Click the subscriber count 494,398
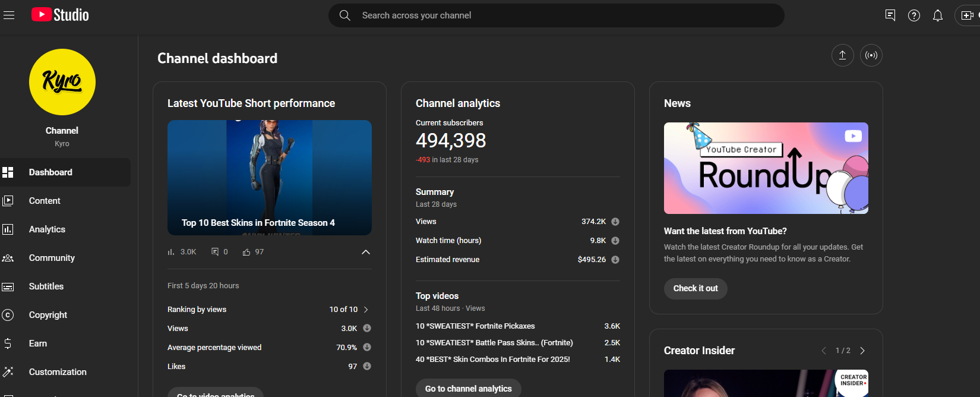 click(x=451, y=141)
